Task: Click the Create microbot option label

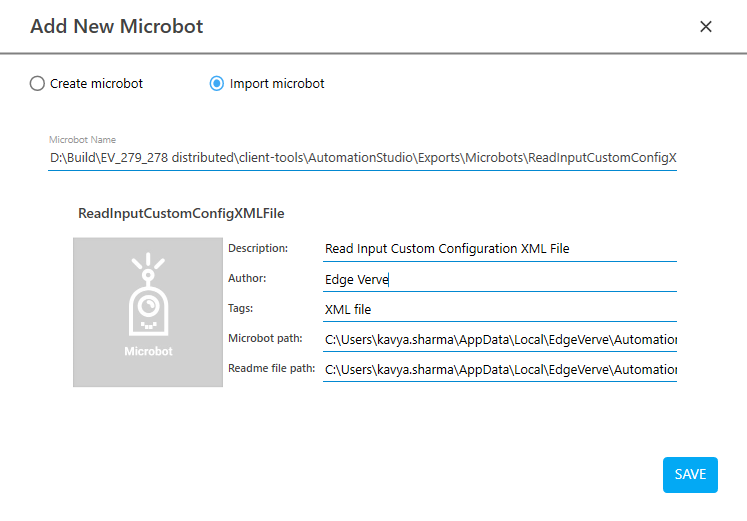Action: (x=96, y=84)
